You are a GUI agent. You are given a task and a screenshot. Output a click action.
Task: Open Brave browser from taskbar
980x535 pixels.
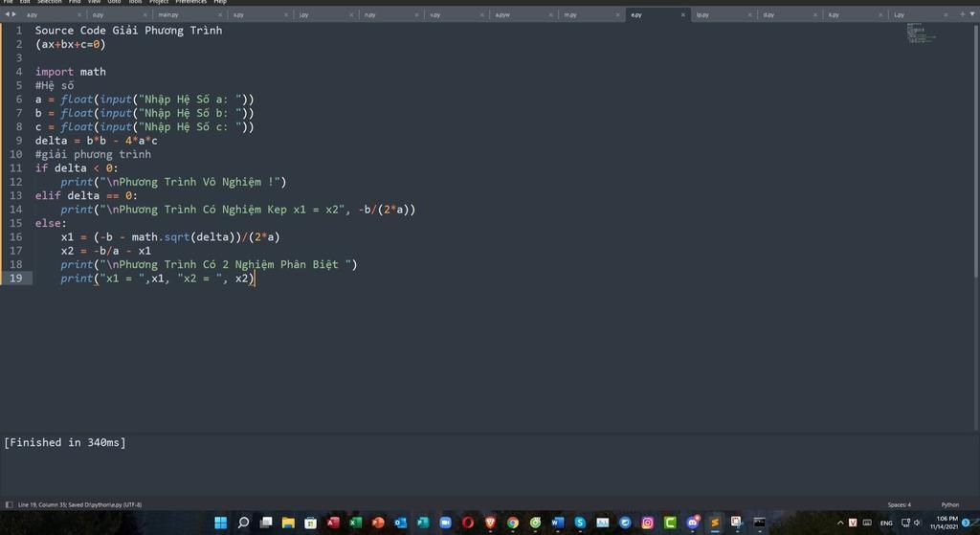(491, 523)
